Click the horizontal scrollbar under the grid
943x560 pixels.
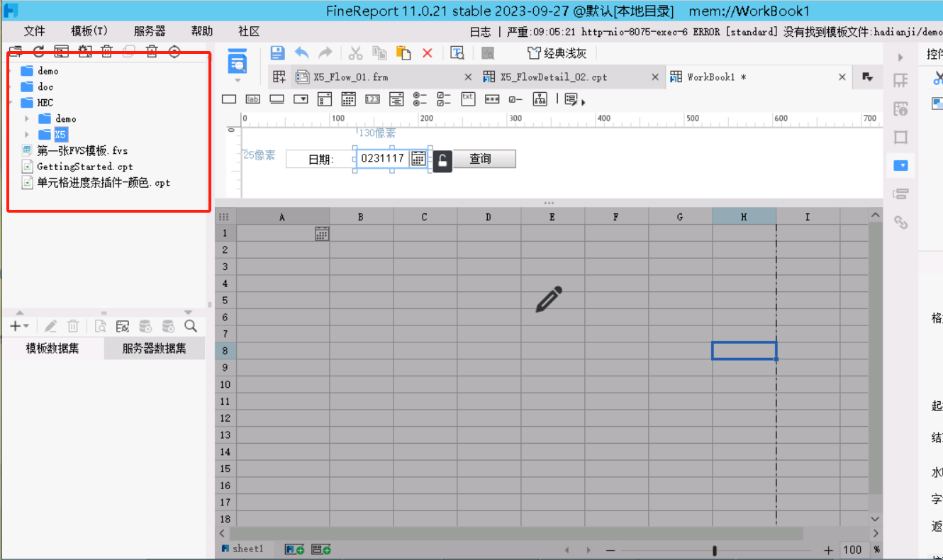[517, 533]
